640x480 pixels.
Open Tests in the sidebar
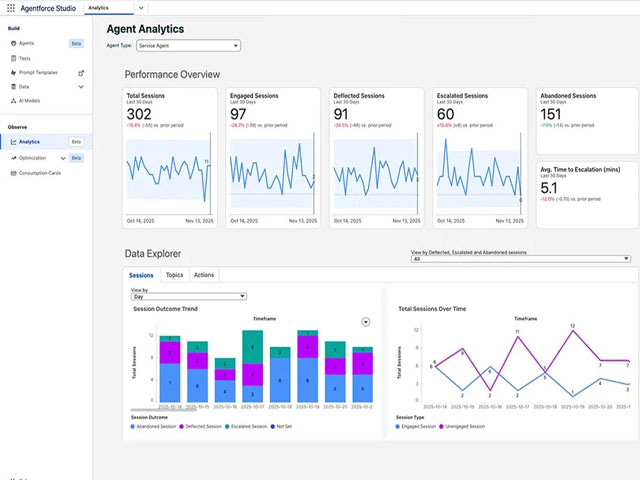coord(24,58)
